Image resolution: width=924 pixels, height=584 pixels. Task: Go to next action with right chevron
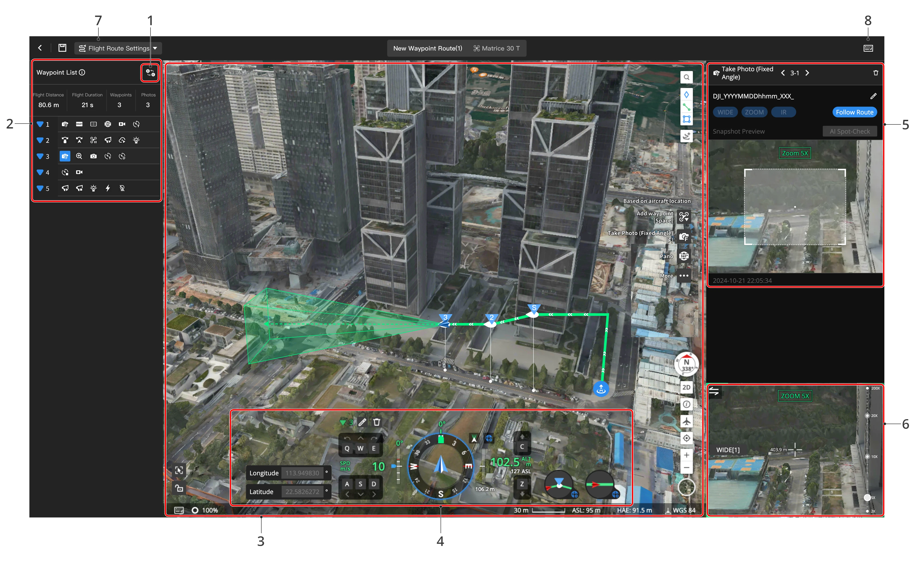pyautogui.click(x=807, y=73)
